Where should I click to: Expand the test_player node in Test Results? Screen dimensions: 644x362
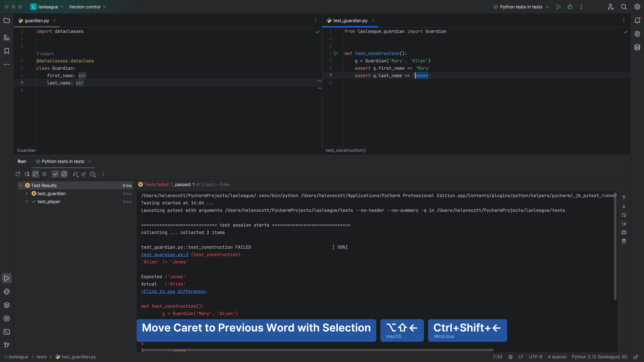click(x=26, y=202)
